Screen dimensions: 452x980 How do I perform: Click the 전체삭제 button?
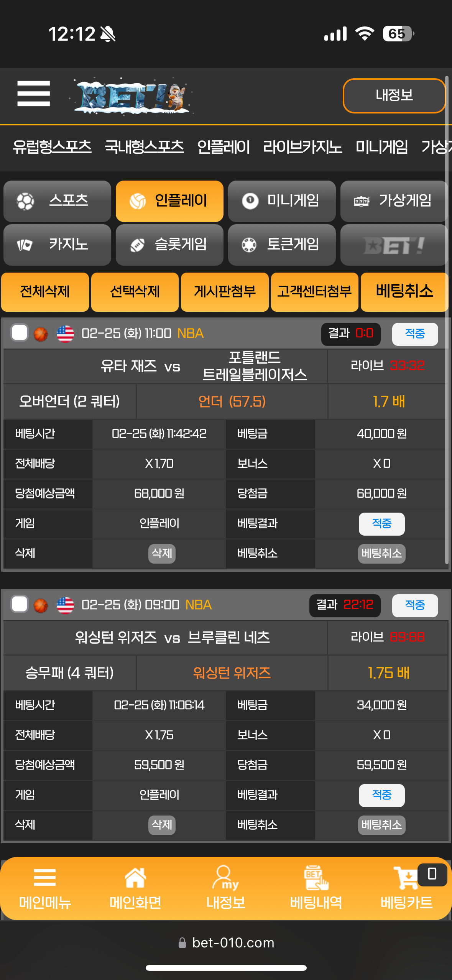tap(45, 292)
